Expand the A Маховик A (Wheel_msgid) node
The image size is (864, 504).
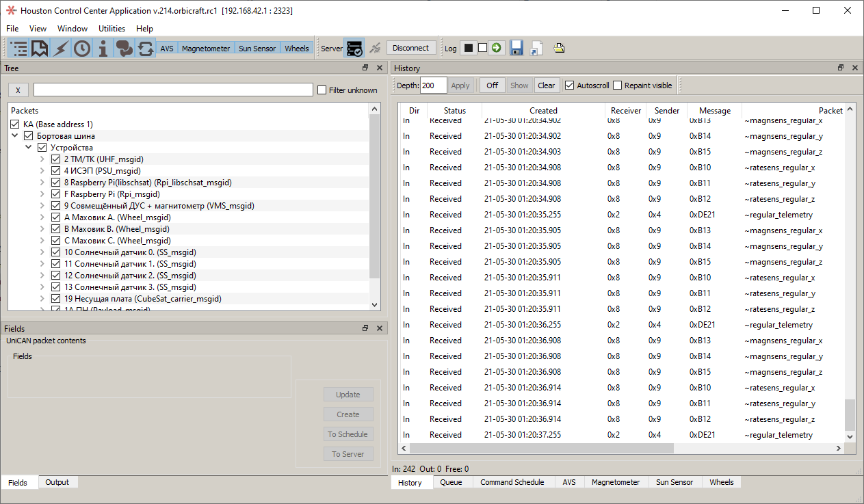42,217
